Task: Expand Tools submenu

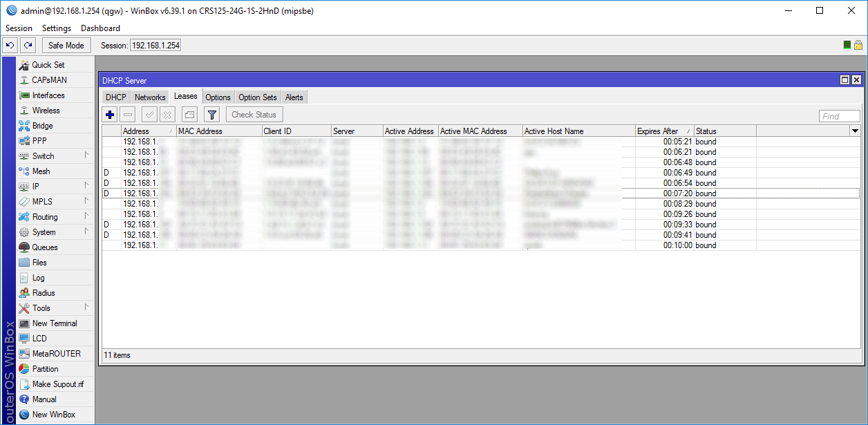Action: pos(55,308)
